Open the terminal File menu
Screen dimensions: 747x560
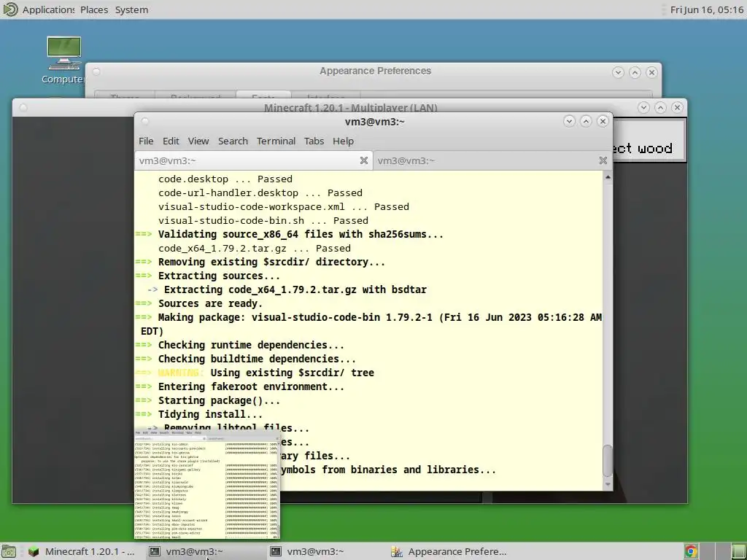pyautogui.click(x=146, y=141)
